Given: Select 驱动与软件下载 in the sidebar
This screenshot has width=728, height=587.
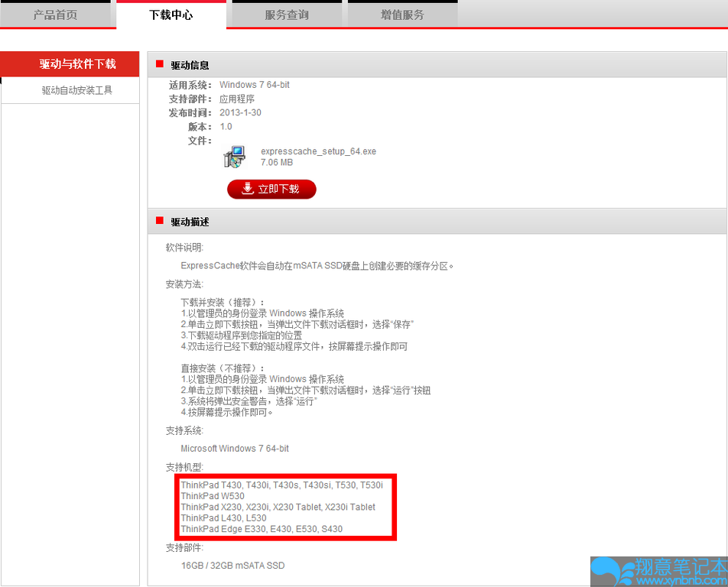Looking at the screenshot, I should coord(70,64).
